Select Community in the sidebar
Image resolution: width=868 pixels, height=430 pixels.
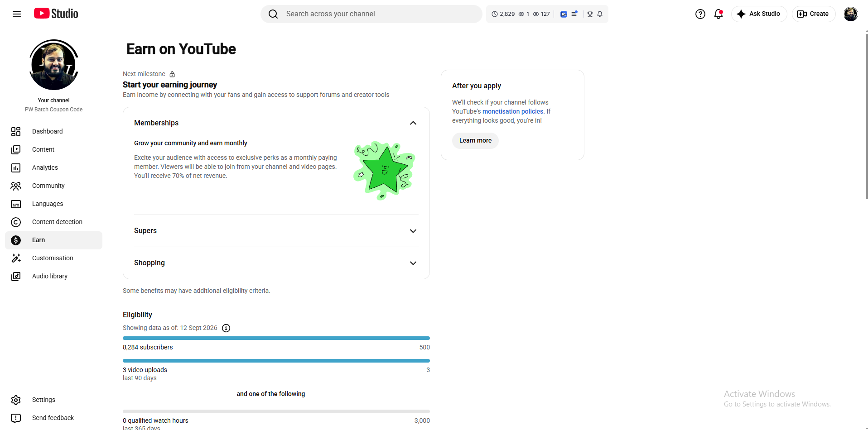coord(53,186)
